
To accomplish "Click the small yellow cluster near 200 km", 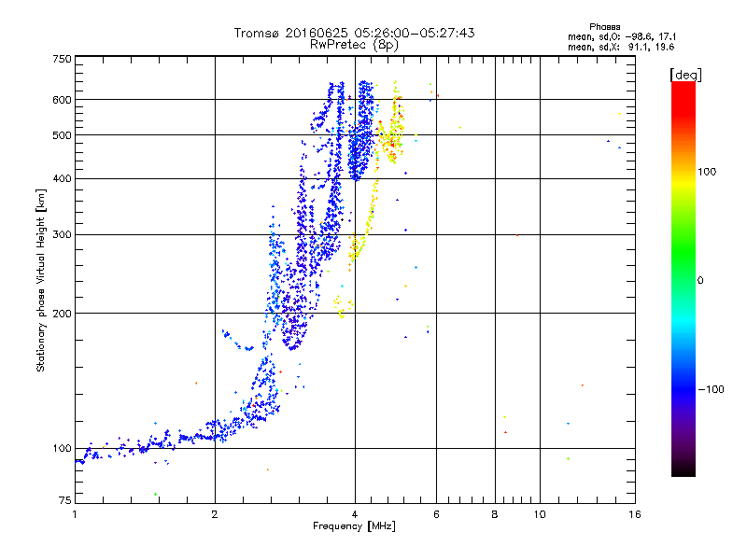I will pyautogui.click(x=343, y=306).
